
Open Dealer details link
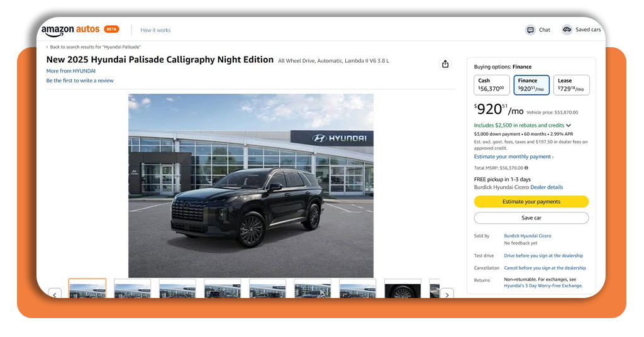547,187
